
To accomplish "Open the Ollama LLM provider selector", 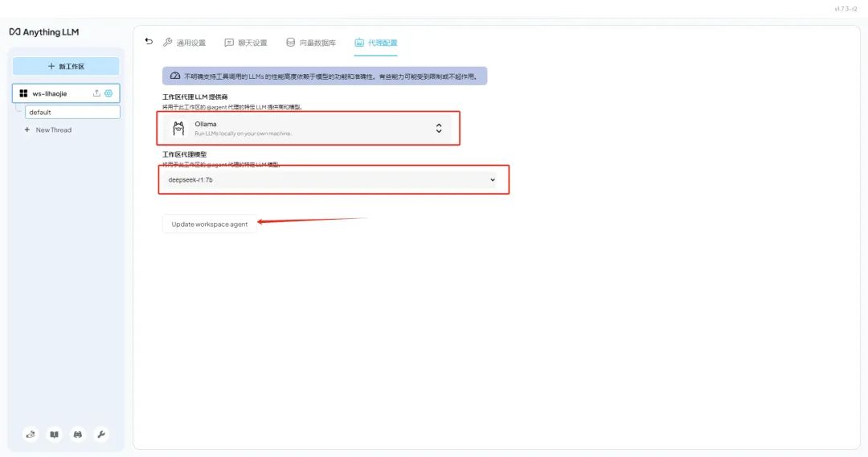I will (x=308, y=129).
